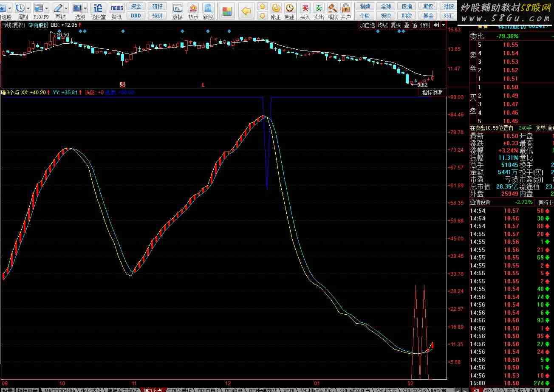Open the 论股堂 forum icon
This screenshot has height=392, width=554.
(x=98, y=8)
